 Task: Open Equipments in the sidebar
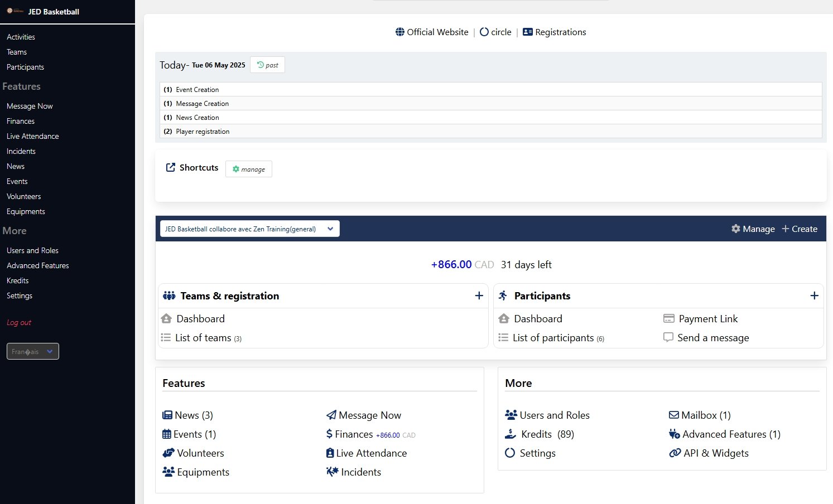26,211
